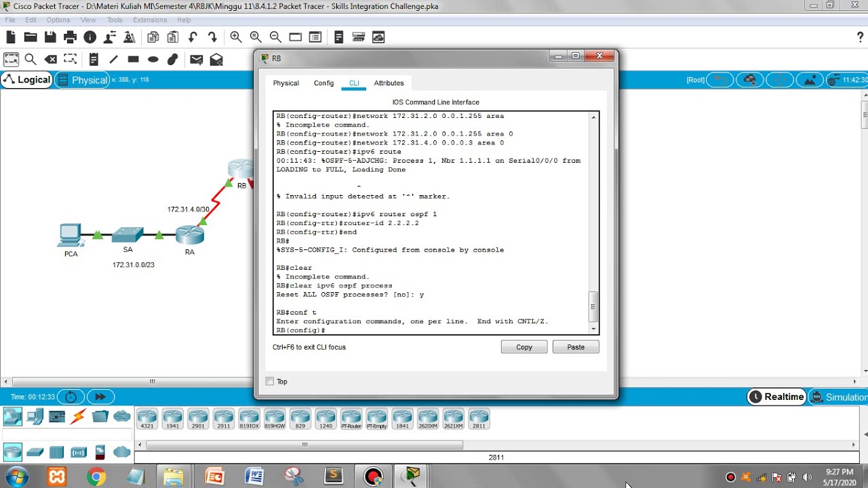
Task: Open the View menu
Action: pos(88,20)
